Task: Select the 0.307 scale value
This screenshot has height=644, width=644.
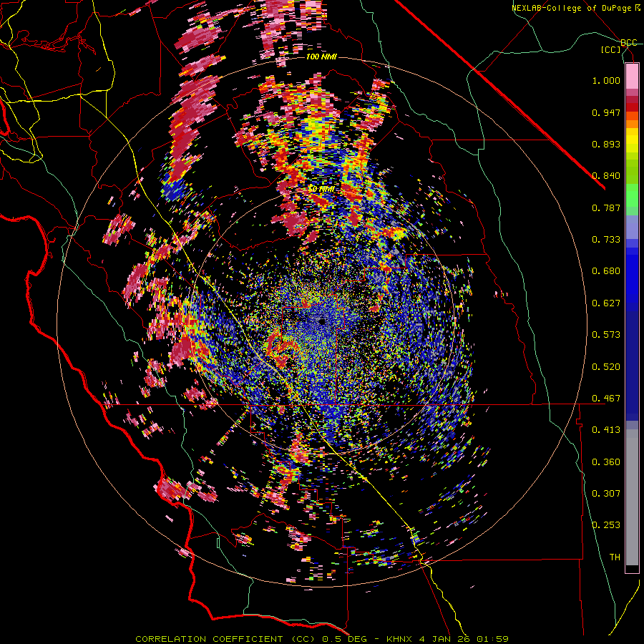Action: (606, 494)
